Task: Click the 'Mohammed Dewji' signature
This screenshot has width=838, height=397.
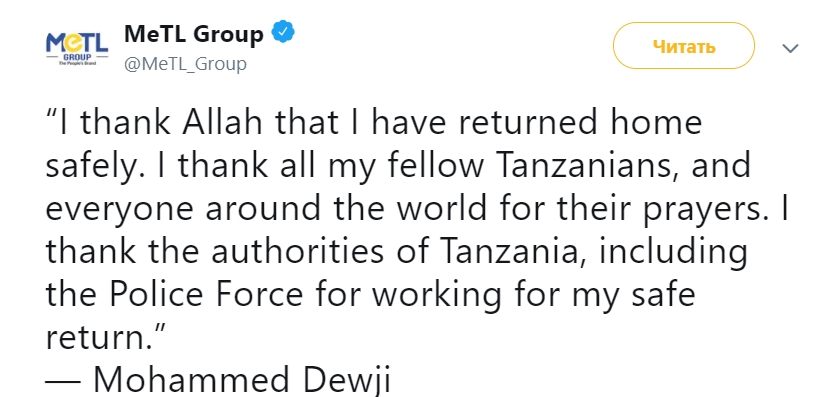Action: click(x=242, y=380)
